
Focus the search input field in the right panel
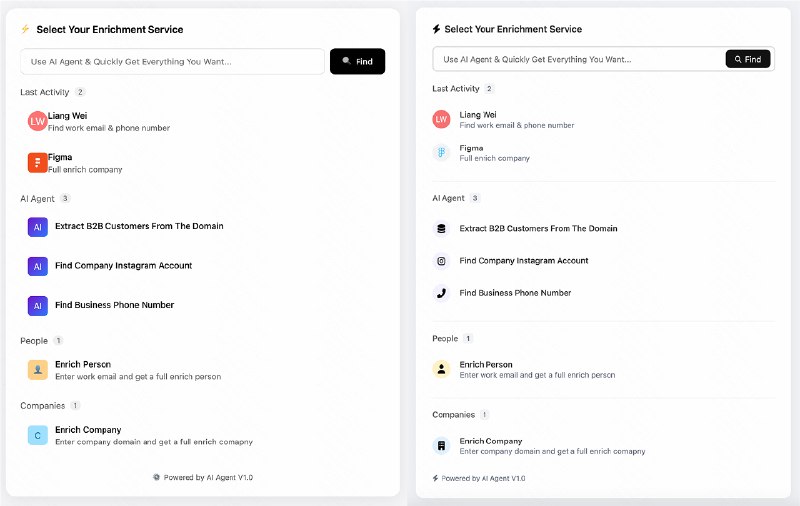point(578,59)
